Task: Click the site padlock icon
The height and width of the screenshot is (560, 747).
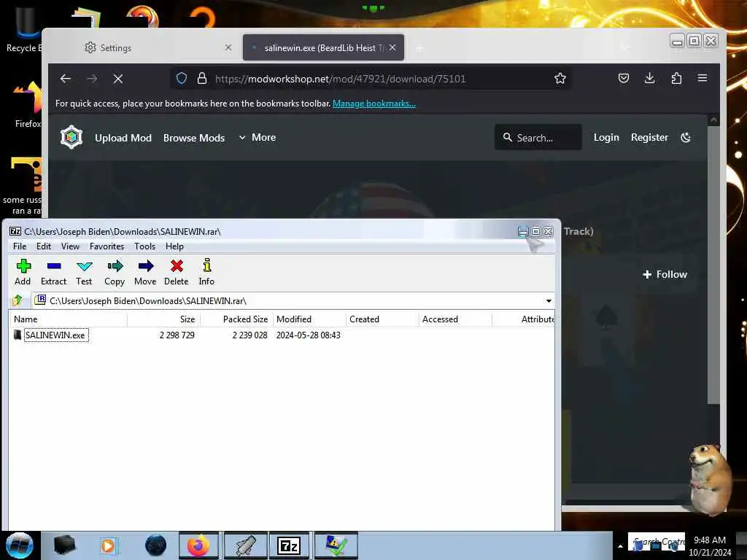Action: pos(202,79)
